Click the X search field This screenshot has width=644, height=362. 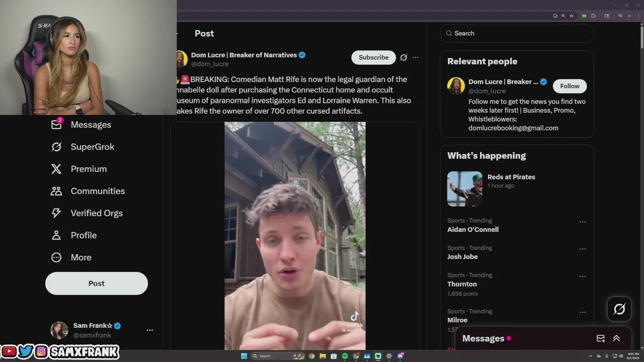tap(517, 33)
